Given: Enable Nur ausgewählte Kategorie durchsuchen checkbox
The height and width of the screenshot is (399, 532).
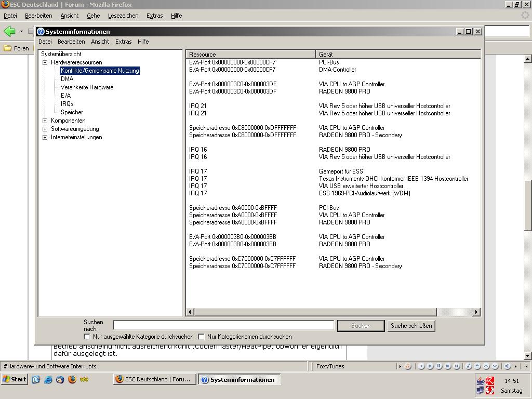Looking at the screenshot, I should point(87,337).
